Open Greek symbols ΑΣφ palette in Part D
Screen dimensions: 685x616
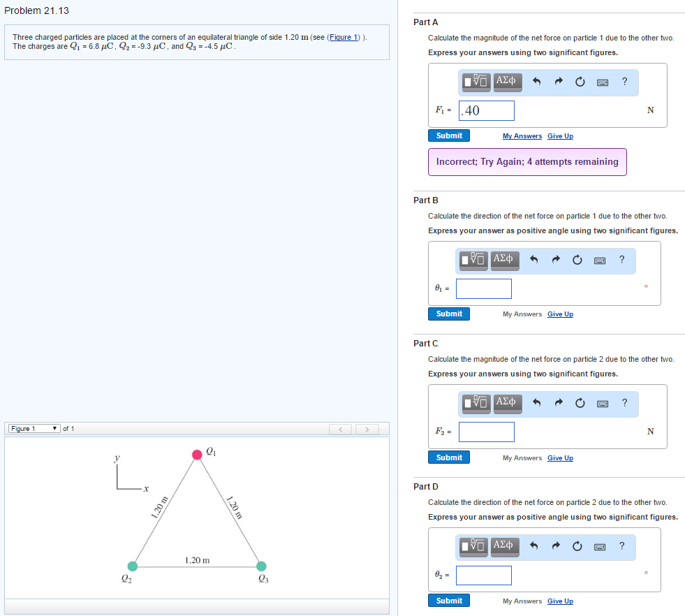coord(504,547)
